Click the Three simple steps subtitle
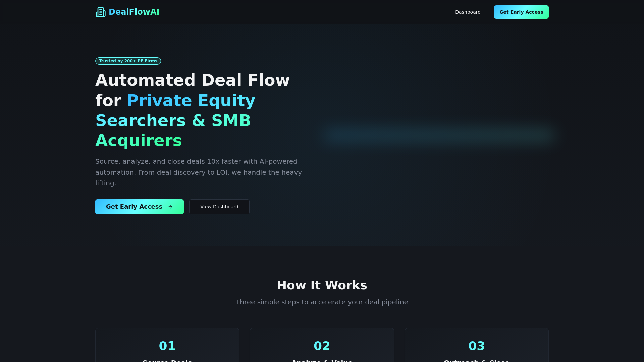 click(322, 302)
